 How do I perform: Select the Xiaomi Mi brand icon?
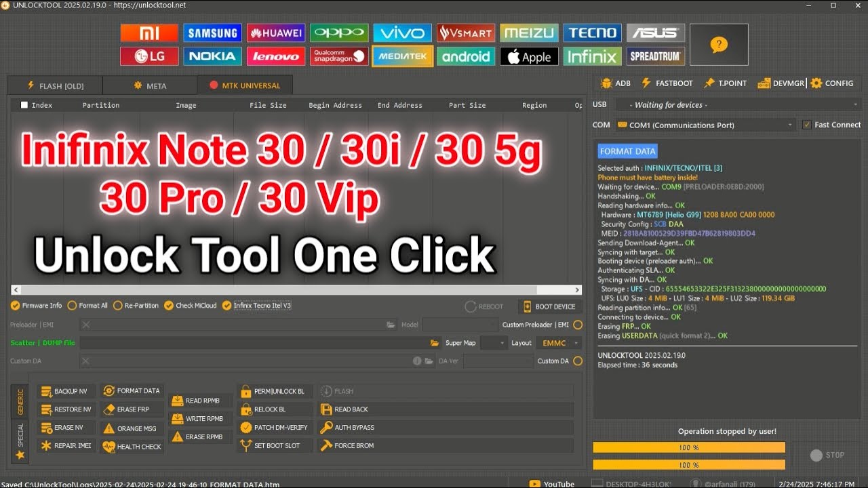tap(149, 33)
